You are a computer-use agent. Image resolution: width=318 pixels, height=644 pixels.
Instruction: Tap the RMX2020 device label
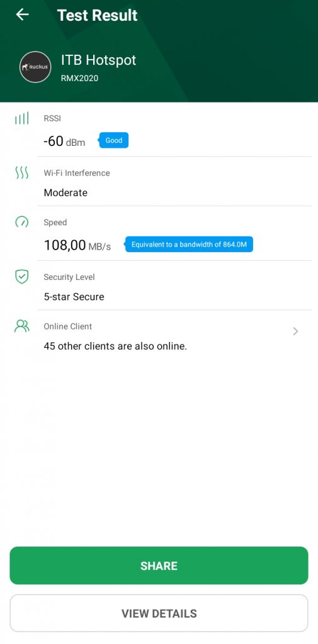coord(80,78)
